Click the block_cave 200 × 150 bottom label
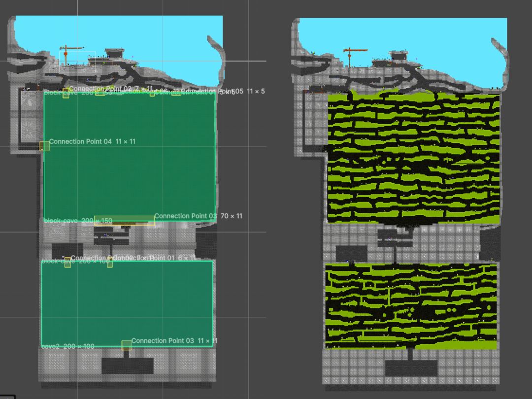This screenshot has width=532, height=399. 78,221
